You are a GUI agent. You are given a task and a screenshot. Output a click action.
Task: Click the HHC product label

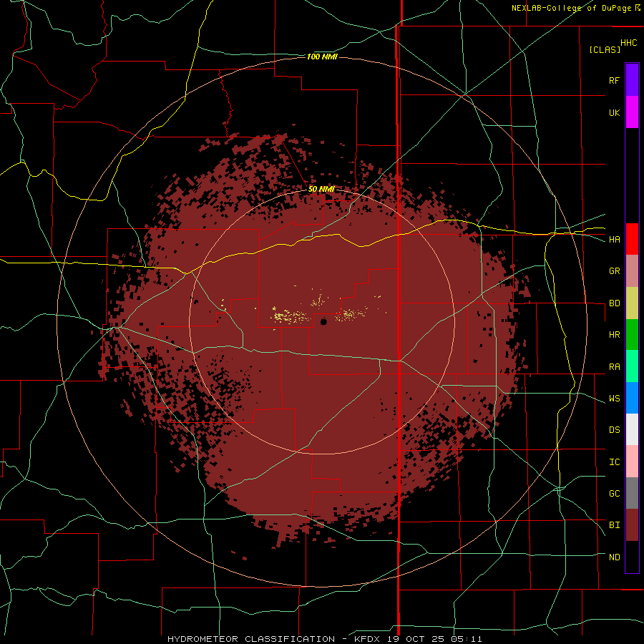click(628, 43)
